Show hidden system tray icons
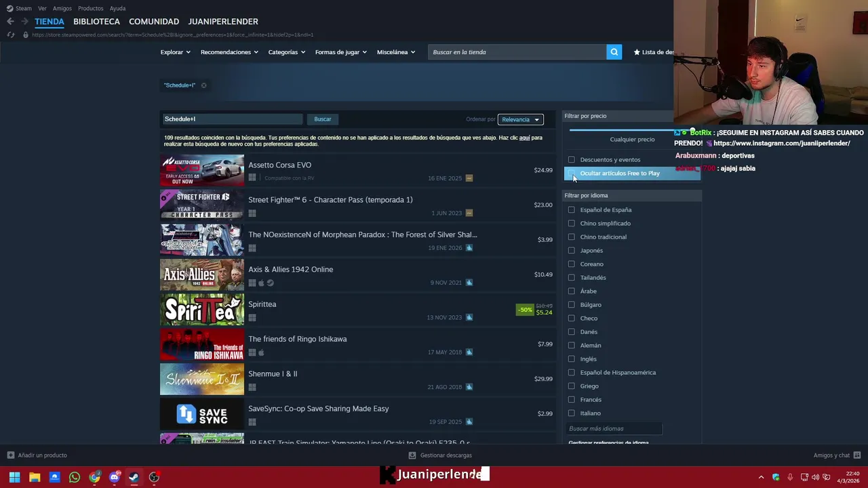This screenshot has height=488, width=868. 761,477
